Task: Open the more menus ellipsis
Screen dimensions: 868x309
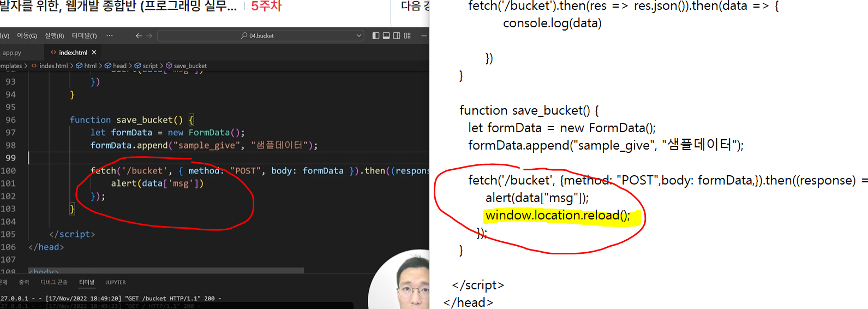Action: click(x=110, y=35)
